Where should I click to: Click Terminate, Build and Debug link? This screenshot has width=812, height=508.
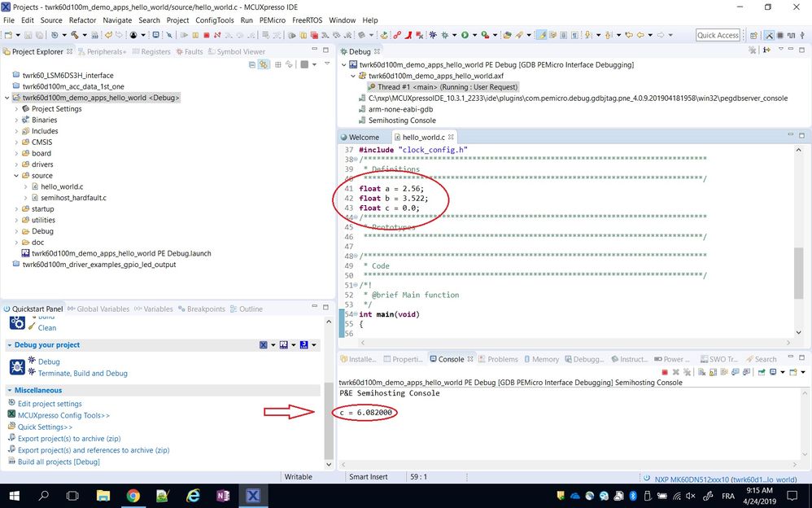(83, 373)
